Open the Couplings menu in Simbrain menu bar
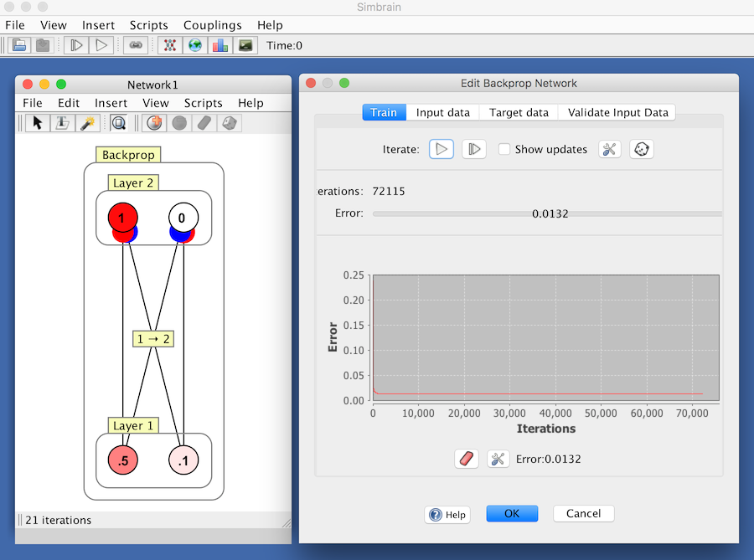Viewport: 754px width, 560px height. click(212, 25)
